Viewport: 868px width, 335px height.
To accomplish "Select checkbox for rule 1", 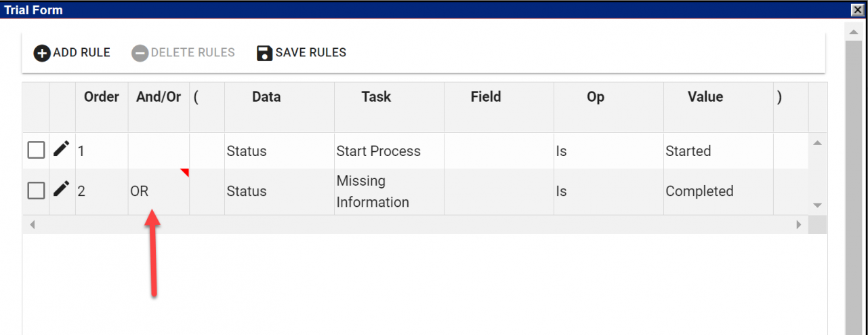I will [x=36, y=151].
